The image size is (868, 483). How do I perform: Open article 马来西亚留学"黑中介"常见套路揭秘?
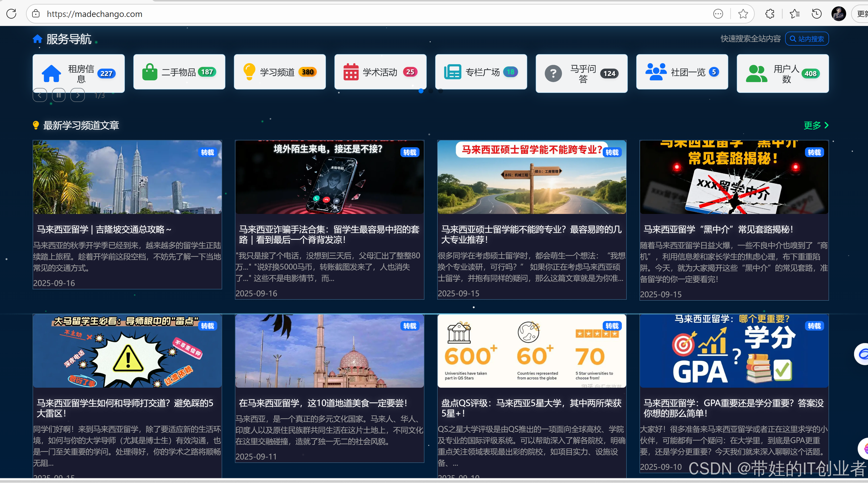click(719, 229)
